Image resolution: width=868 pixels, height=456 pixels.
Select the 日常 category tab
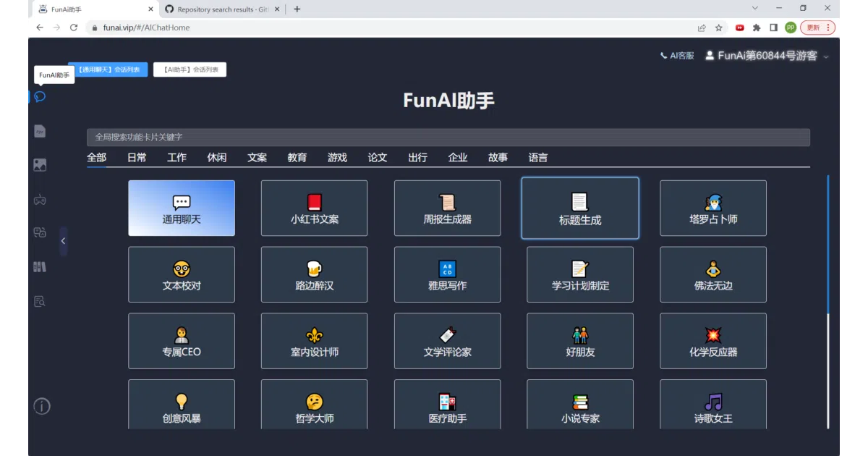137,157
